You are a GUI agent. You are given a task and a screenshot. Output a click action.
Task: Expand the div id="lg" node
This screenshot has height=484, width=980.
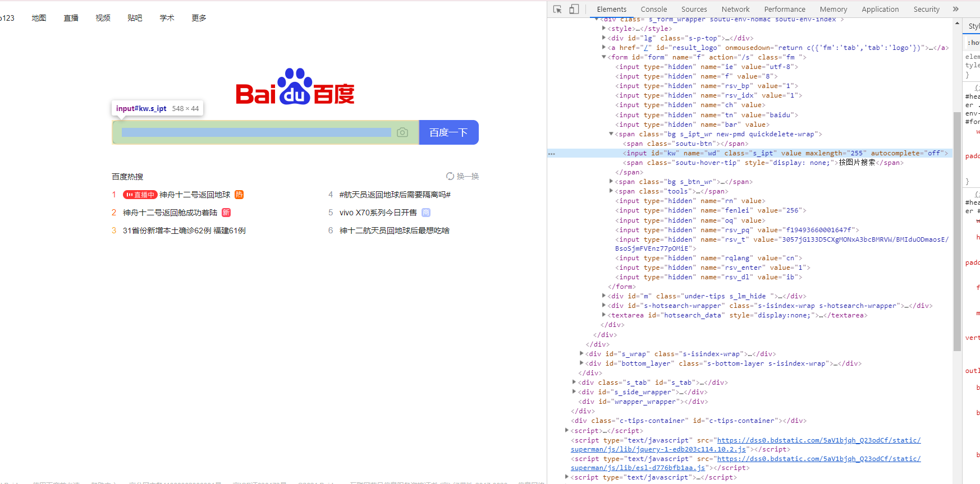604,38
